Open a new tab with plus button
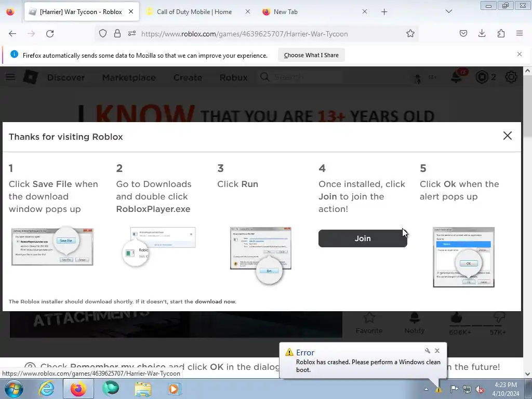This screenshot has height=399, width=532. (x=384, y=12)
